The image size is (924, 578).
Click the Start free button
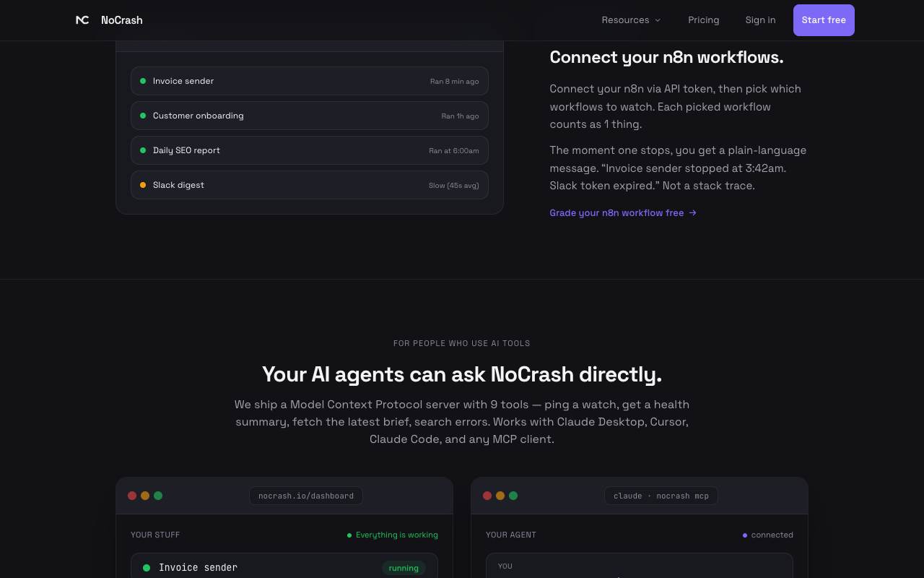(x=824, y=20)
